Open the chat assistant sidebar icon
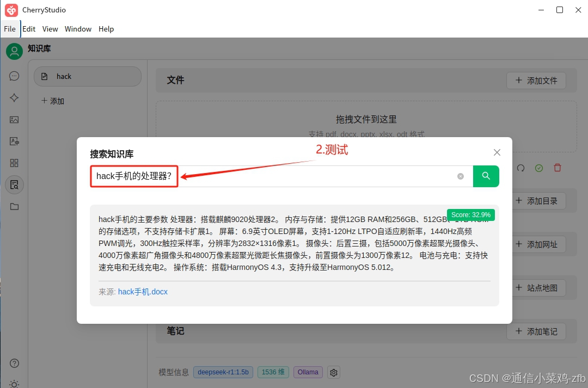The image size is (588, 388). tap(14, 76)
